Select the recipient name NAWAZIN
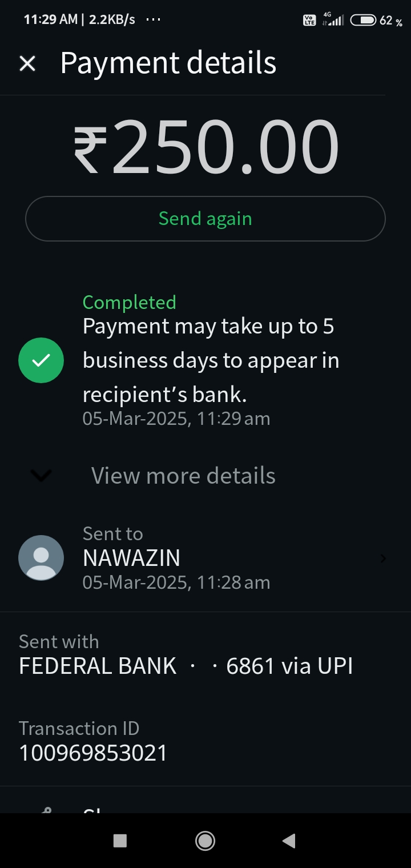This screenshot has width=411, height=868. click(131, 558)
